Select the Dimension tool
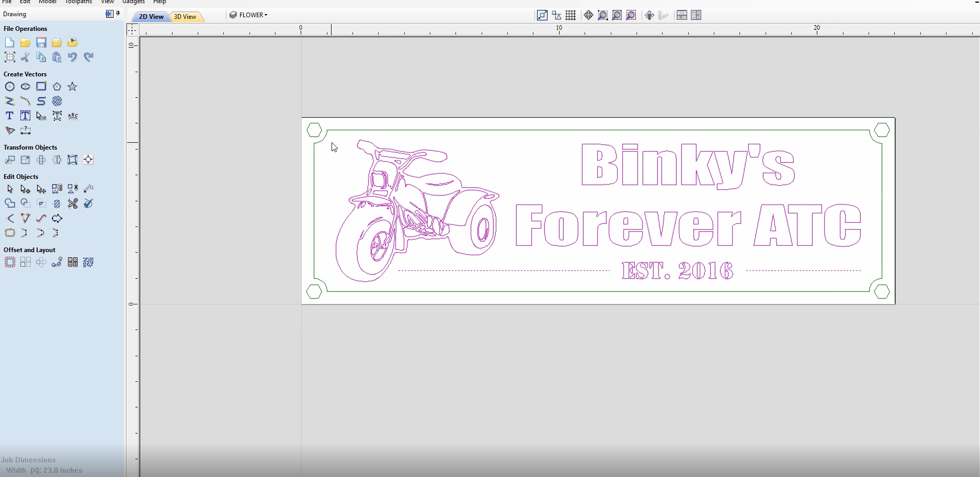The height and width of the screenshot is (477, 980). [x=25, y=130]
